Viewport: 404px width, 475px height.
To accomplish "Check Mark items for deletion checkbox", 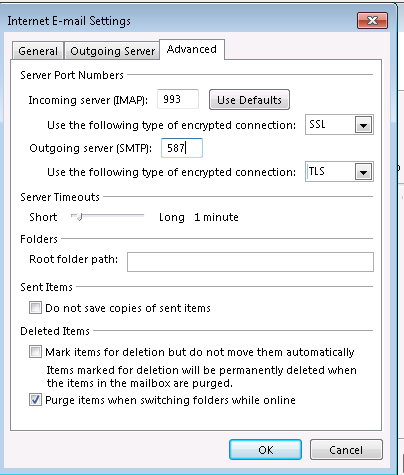I will point(35,352).
